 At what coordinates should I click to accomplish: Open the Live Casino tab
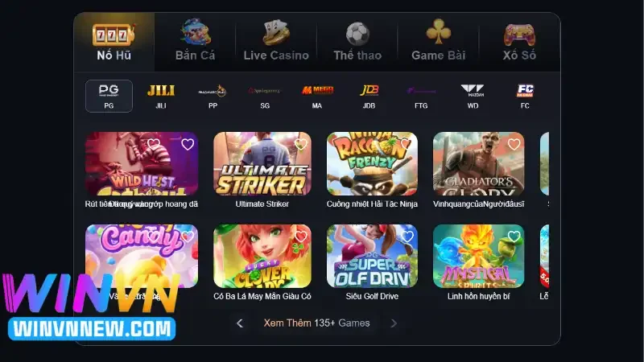(276, 42)
